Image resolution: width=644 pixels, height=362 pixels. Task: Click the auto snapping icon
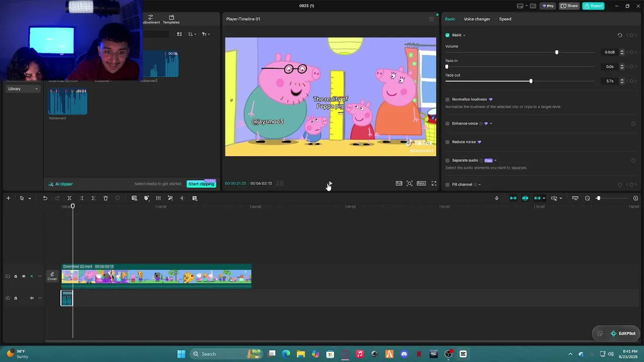click(525, 198)
